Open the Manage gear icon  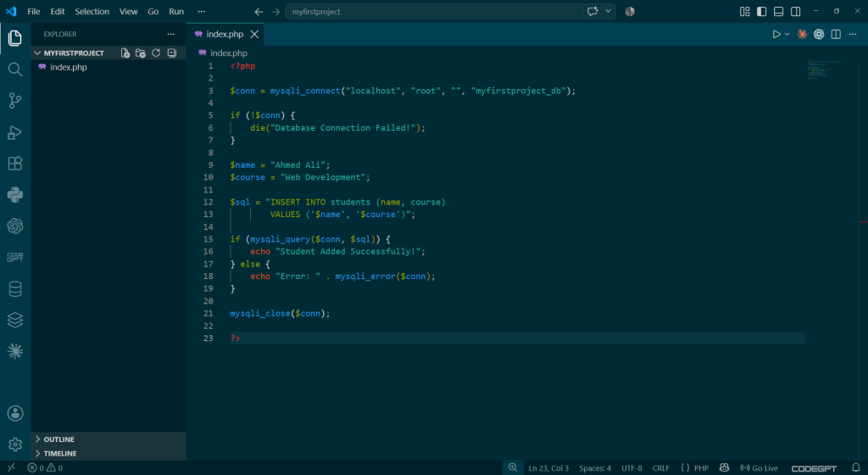tap(15, 444)
